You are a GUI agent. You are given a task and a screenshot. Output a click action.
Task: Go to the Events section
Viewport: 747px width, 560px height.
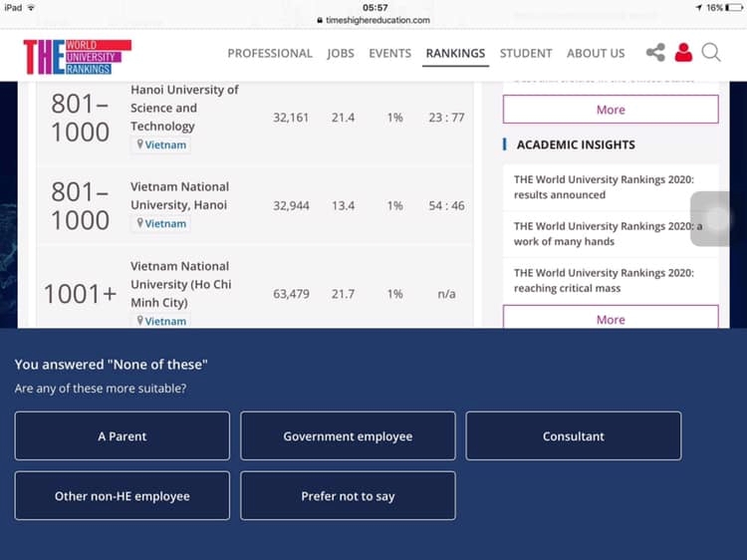389,54
